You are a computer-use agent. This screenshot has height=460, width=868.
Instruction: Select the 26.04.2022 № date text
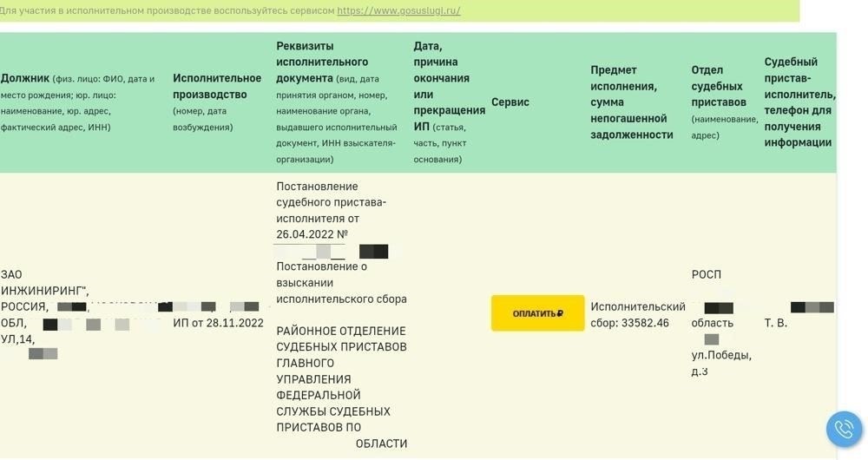point(312,234)
